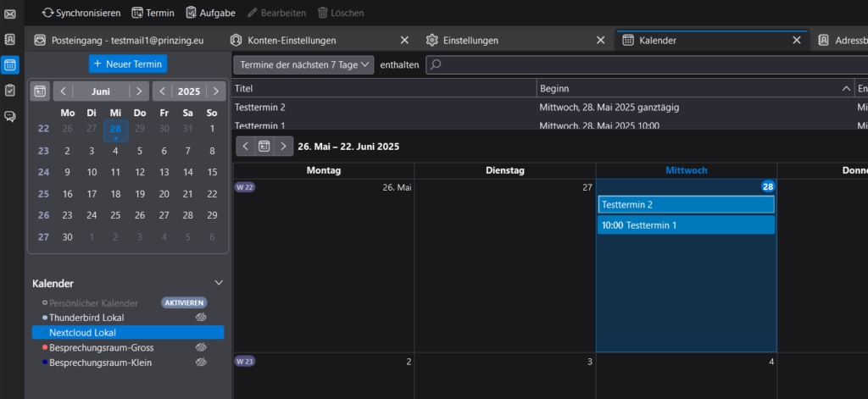
Task: Collapse the Kalender list section
Action: click(219, 283)
